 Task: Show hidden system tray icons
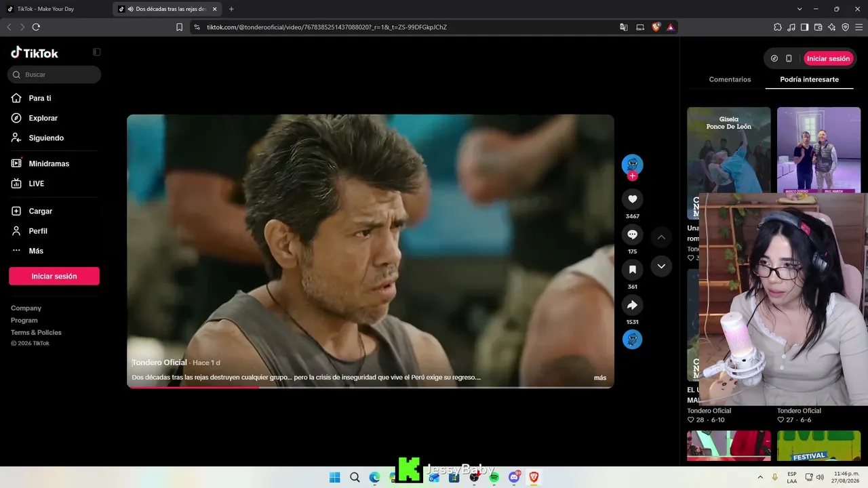pyautogui.click(x=759, y=477)
